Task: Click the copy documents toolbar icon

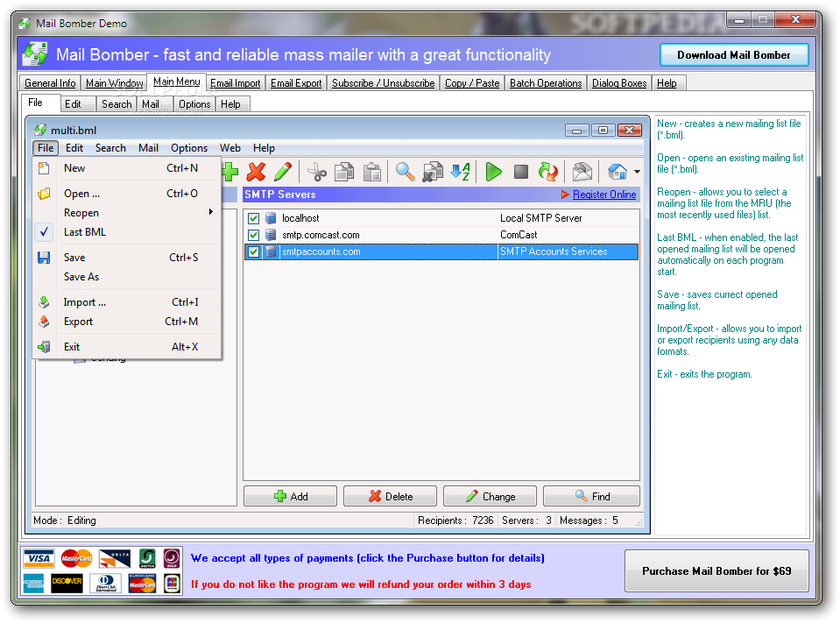Action: [x=344, y=172]
